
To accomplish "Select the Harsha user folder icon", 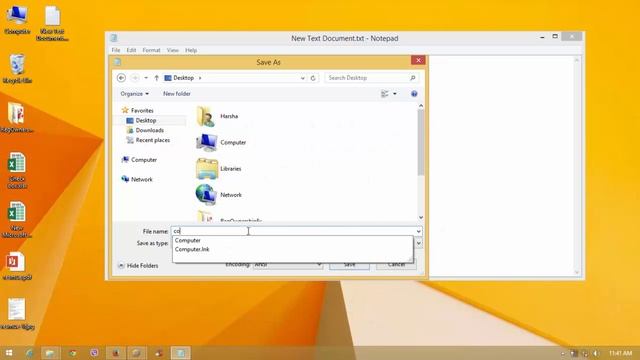I will 206,116.
